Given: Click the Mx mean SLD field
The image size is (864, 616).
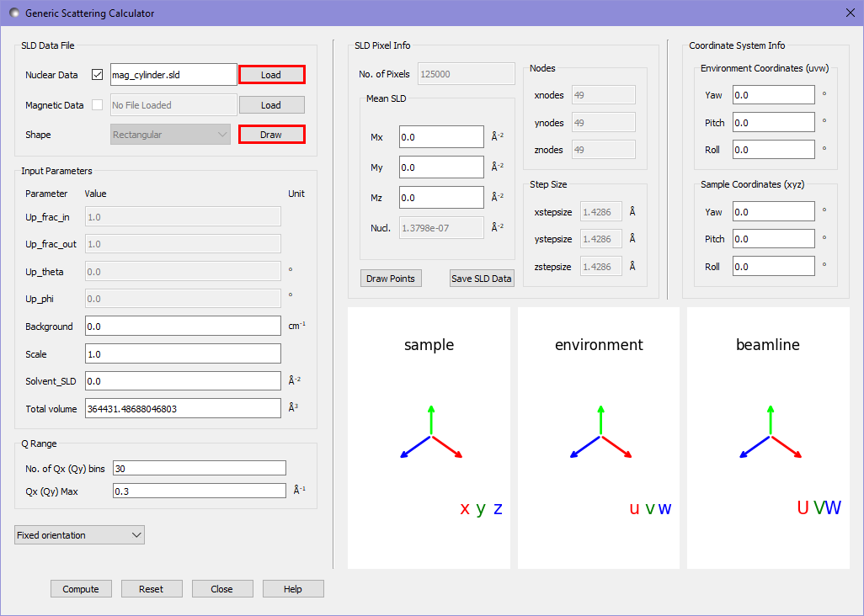Looking at the screenshot, I should pyautogui.click(x=441, y=136).
